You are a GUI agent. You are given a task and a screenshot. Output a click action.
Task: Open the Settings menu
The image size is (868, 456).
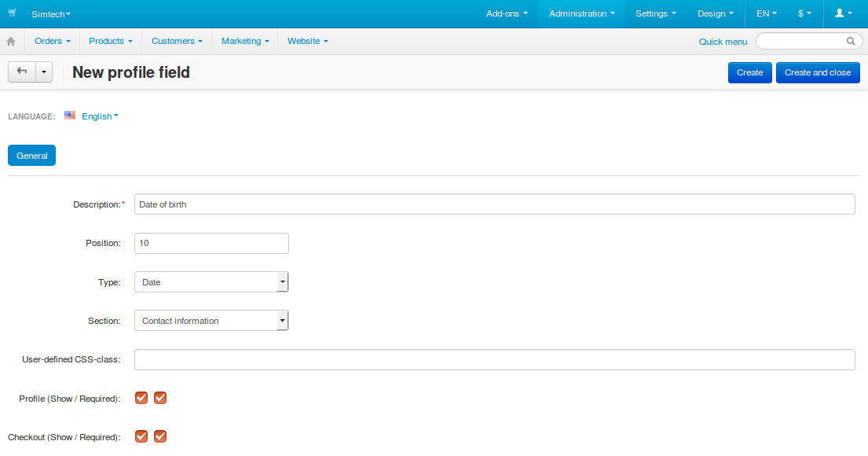(655, 13)
